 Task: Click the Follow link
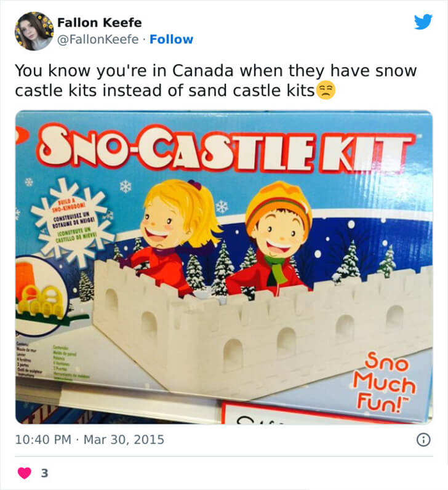click(171, 39)
